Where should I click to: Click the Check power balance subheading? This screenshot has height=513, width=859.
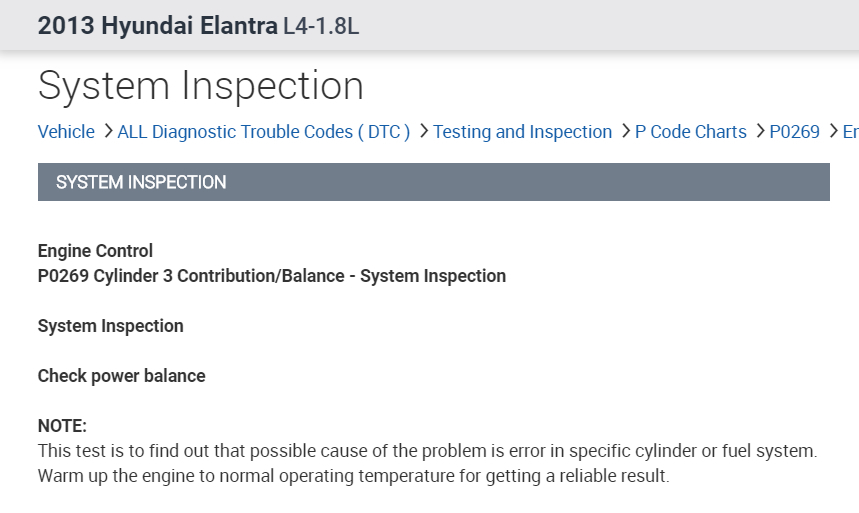click(x=121, y=376)
